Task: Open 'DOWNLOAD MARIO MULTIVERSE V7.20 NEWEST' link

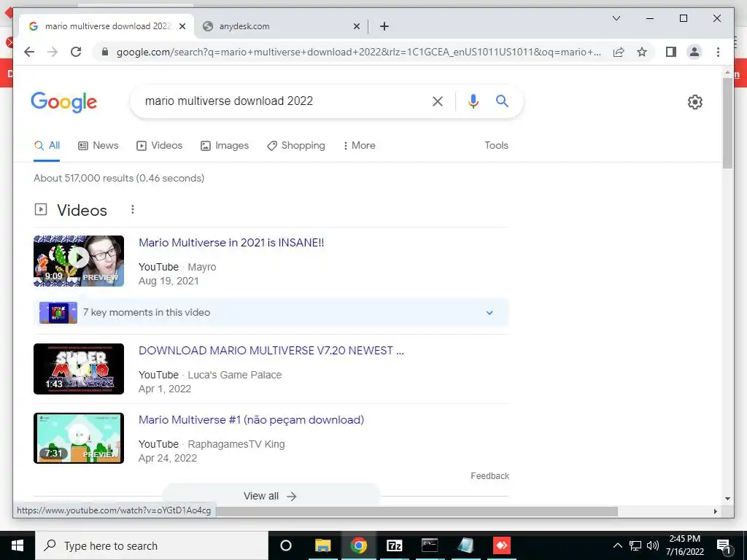Action: (271, 351)
